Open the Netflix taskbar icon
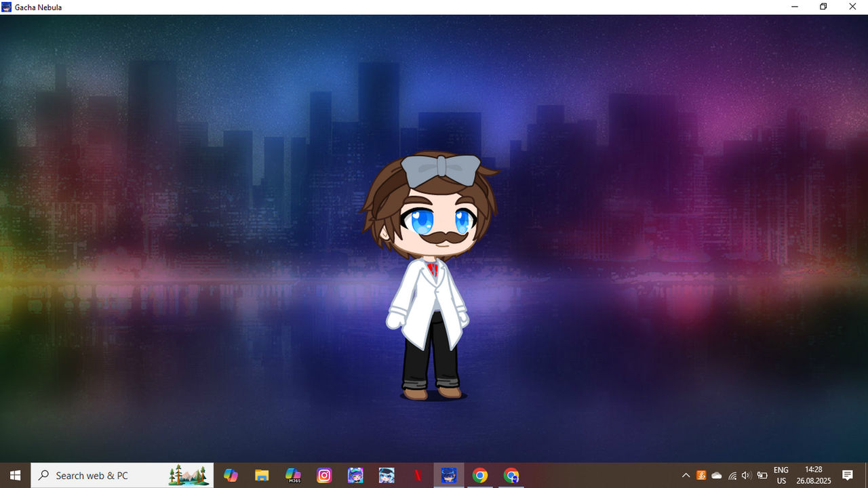 [418, 475]
